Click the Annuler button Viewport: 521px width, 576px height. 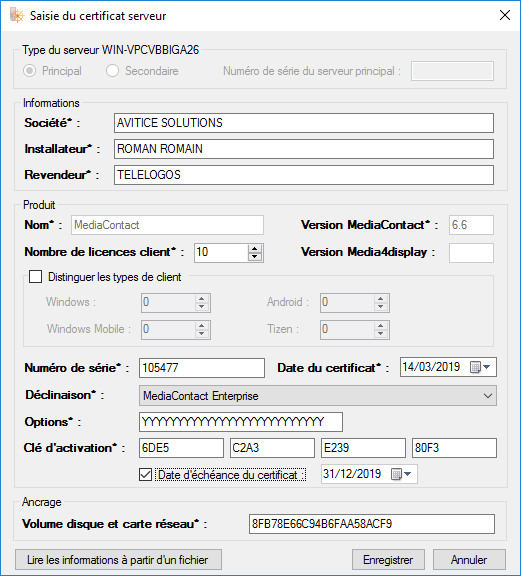[469, 560]
